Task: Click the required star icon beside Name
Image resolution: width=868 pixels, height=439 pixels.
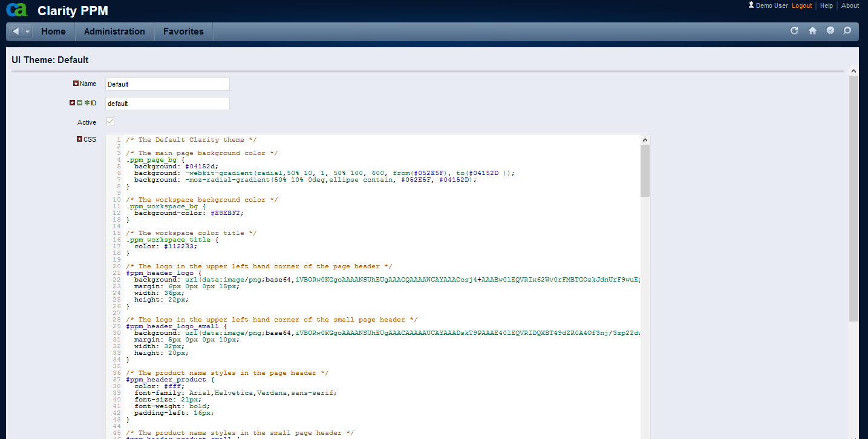Action: (x=76, y=84)
